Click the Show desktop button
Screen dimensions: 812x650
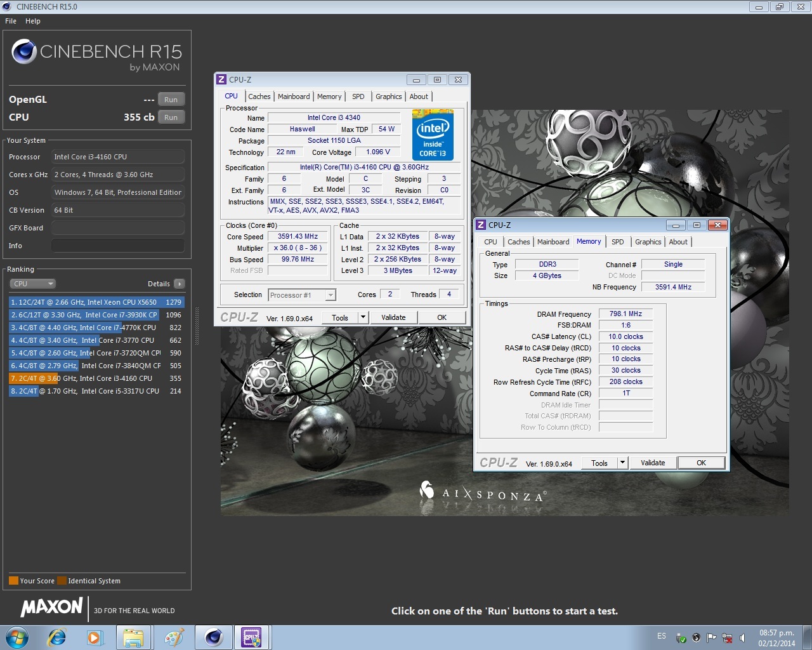point(806,637)
